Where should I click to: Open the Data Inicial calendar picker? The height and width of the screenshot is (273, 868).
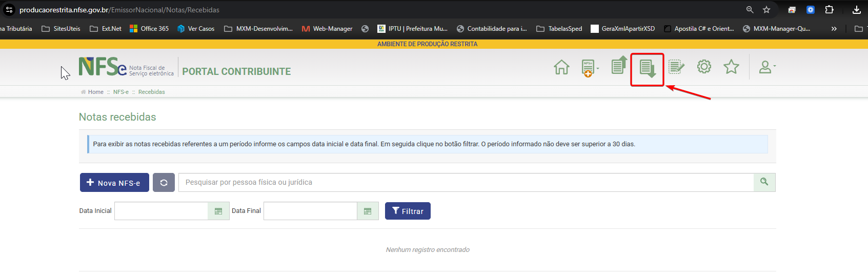(218, 211)
